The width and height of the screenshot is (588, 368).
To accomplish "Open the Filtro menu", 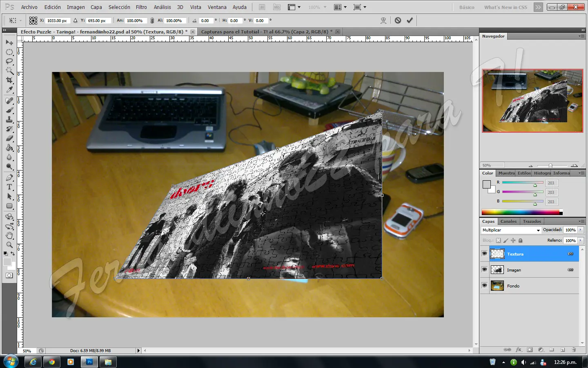I will click(x=141, y=7).
